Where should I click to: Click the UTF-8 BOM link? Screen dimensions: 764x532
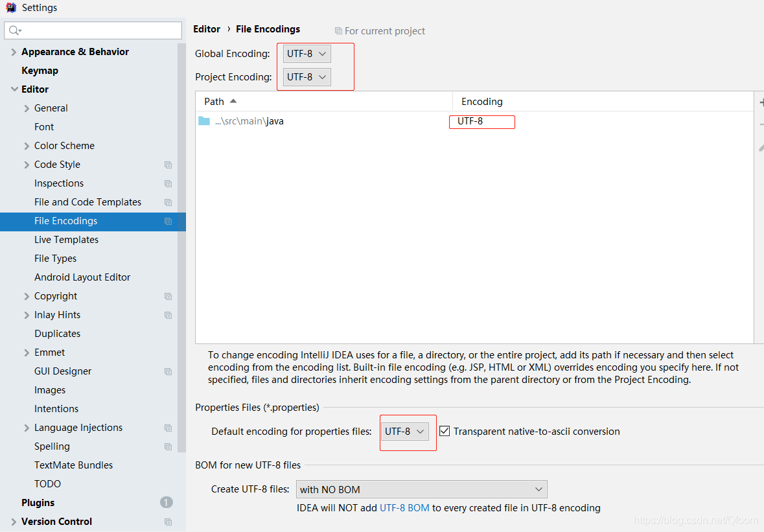tap(404, 507)
